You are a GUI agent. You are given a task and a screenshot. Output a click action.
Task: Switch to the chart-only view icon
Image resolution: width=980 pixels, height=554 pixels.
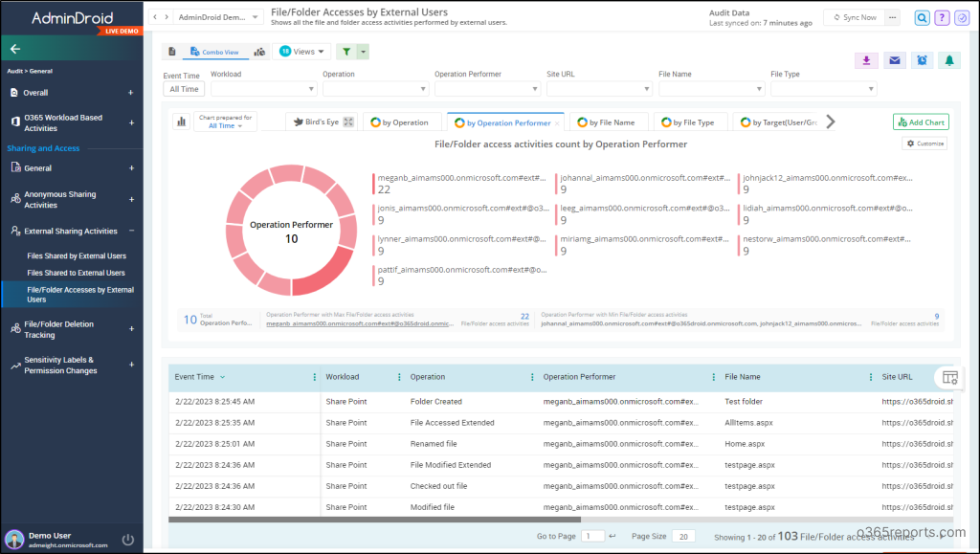[x=259, y=52]
